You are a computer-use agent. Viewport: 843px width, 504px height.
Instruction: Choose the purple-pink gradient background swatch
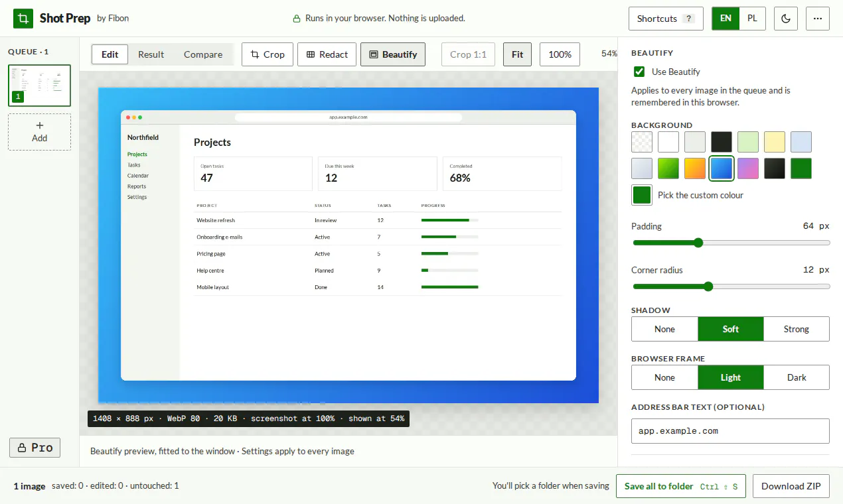(x=748, y=168)
